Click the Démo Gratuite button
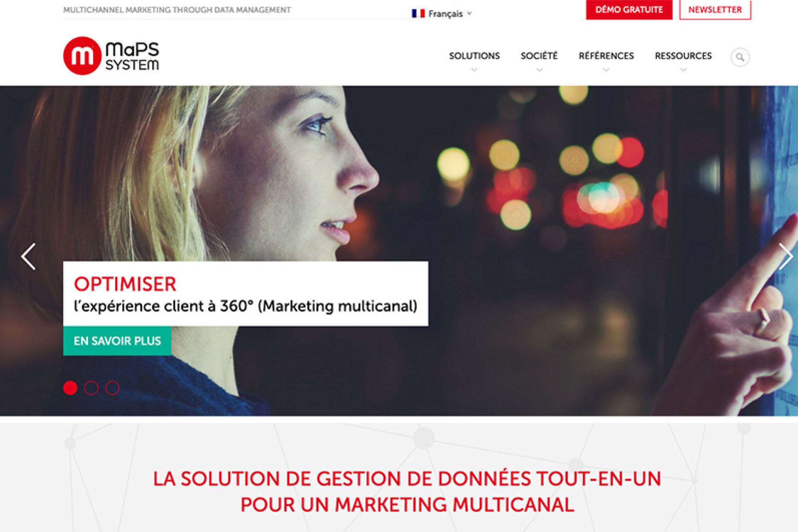This screenshot has width=798, height=532. [629, 10]
